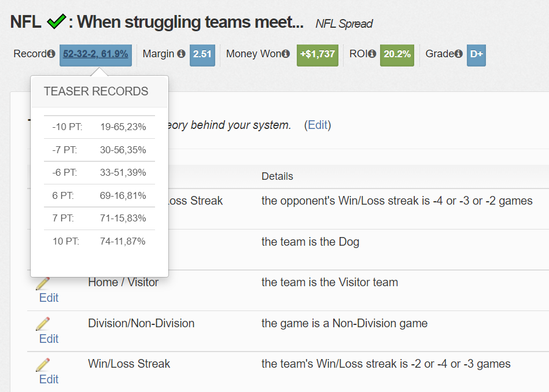Viewport: 549px width, 392px height.
Task: Click the info icon next to Record
Action: click(x=51, y=54)
